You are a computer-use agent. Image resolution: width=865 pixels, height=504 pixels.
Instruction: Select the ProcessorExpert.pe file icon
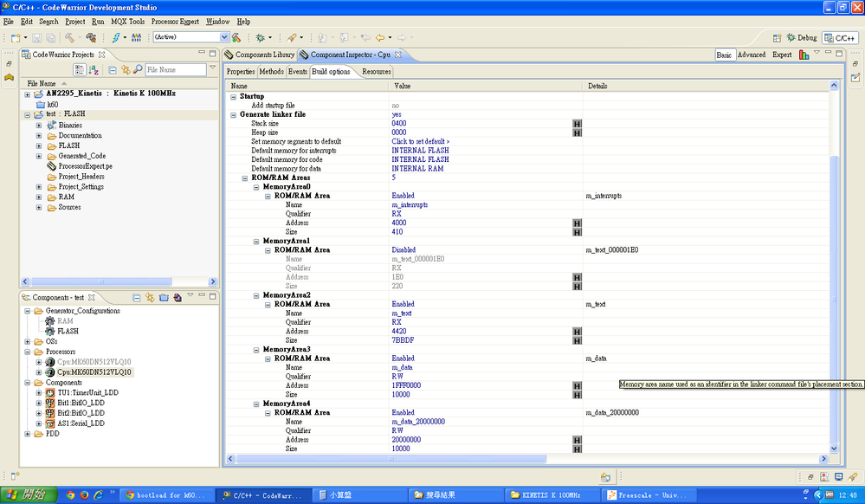click(52, 166)
